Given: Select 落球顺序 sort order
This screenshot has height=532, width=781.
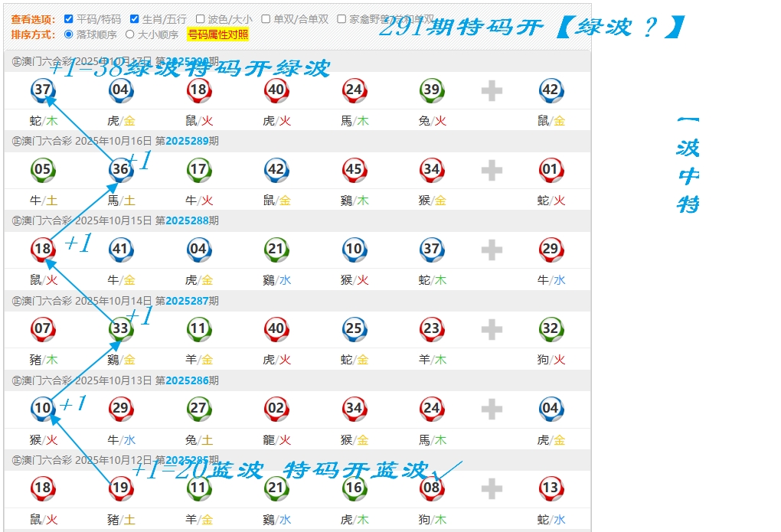Looking at the screenshot, I should (69, 34).
